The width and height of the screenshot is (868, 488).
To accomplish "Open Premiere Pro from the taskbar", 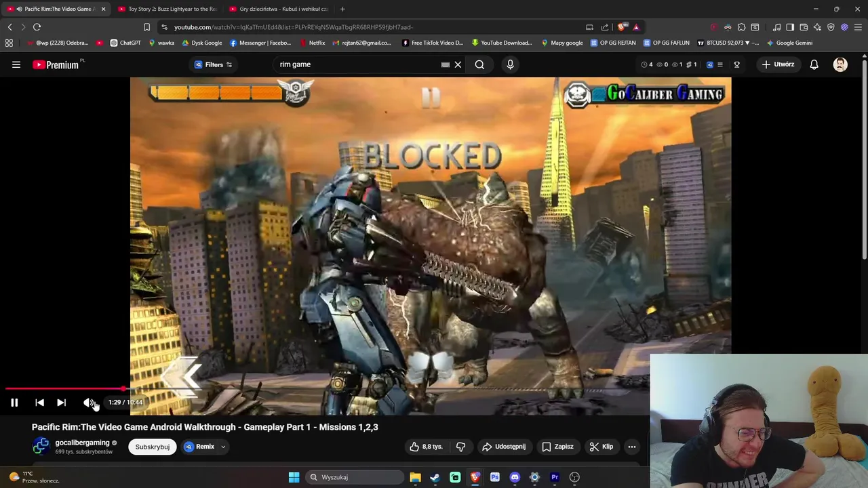I will click(555, 477).
